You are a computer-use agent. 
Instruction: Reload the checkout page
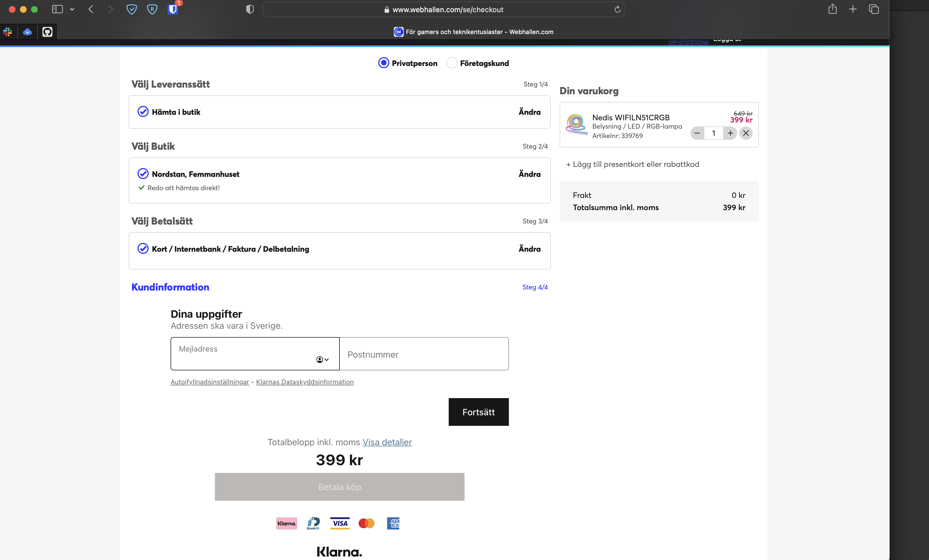coord(617,9)
